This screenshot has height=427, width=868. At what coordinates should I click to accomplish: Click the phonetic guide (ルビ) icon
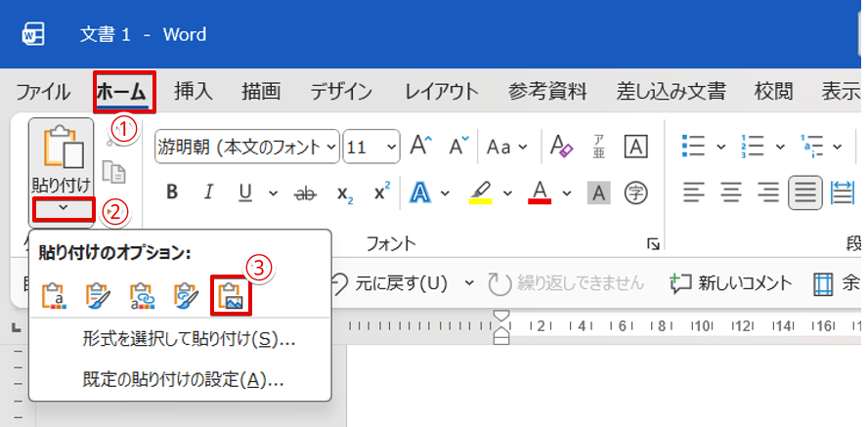tap(598, 146)
